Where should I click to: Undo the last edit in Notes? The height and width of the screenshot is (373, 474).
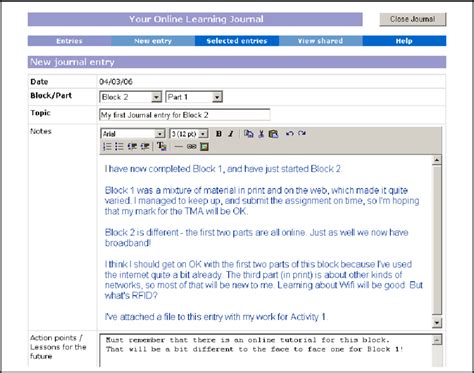point(290,133)
